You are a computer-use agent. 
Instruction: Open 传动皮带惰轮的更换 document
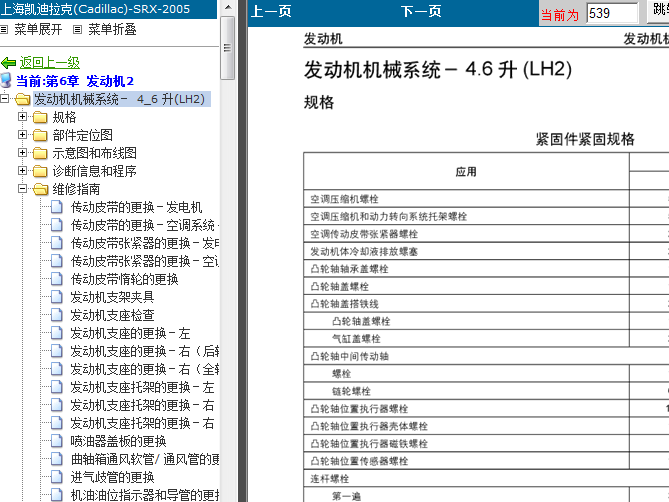(124, 279)
